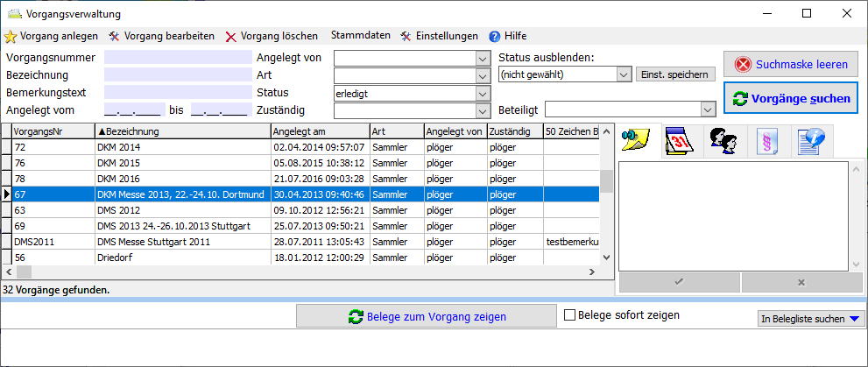Open Stammdaten menu

point(360,36)
